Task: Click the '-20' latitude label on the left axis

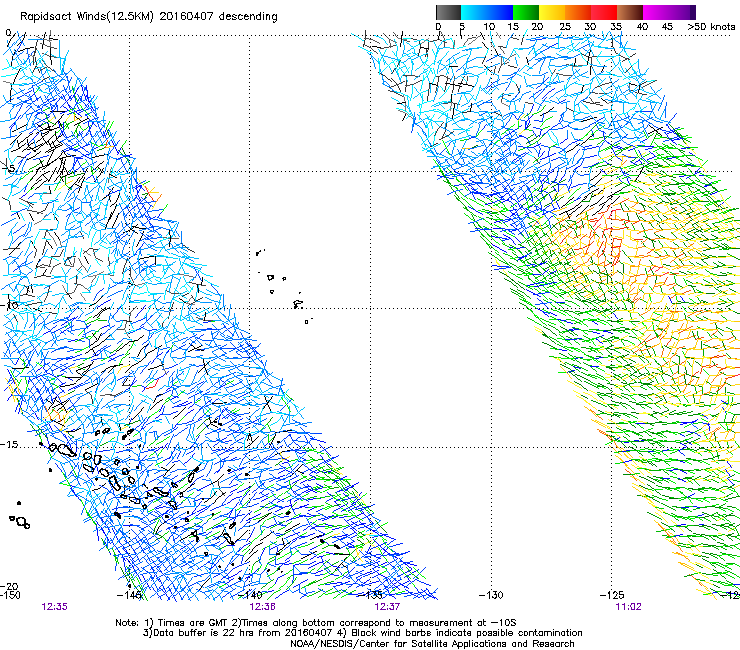Action: tap(9, 586)
